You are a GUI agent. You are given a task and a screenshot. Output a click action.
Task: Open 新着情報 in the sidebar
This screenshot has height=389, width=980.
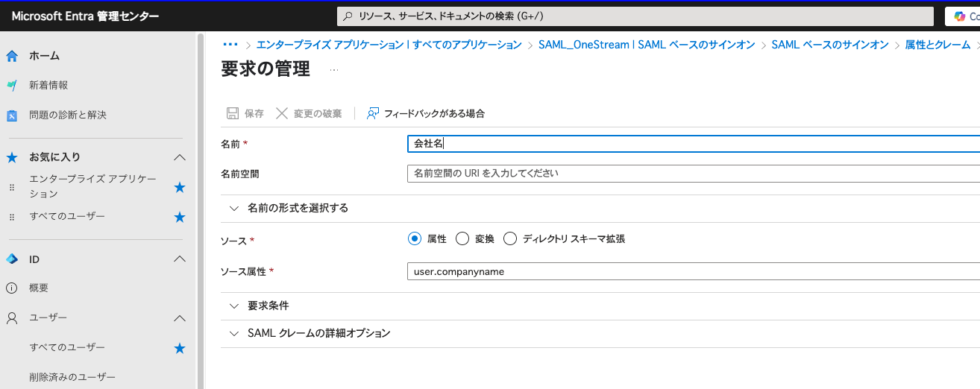(x=48, y=86)
